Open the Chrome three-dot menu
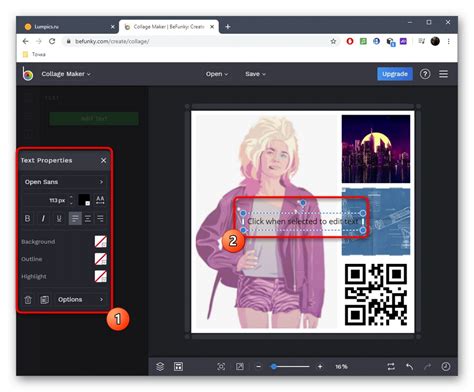This screenshot has width=474, height=392. click(x=449, y=41)
